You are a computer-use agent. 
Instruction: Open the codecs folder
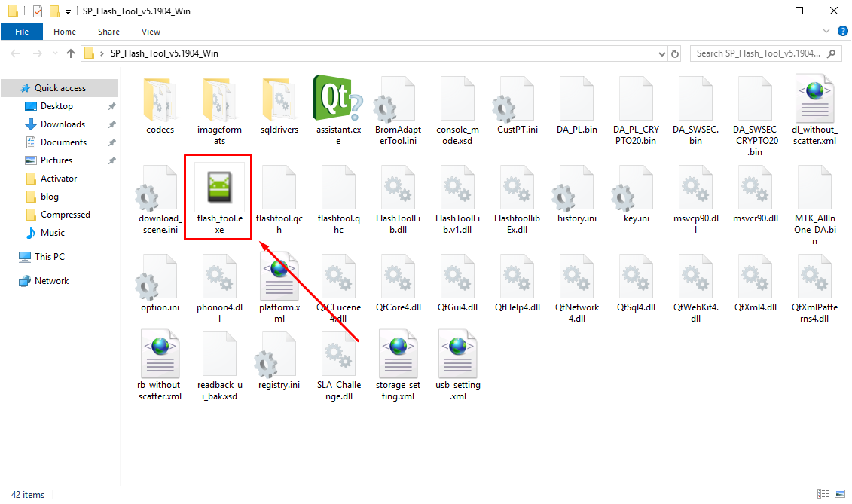160,106
